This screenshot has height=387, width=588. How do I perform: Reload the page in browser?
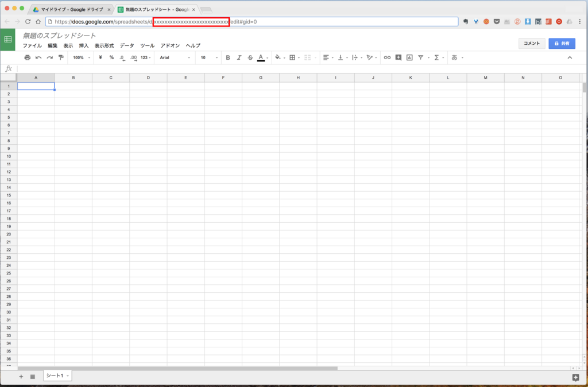point(28,22)
